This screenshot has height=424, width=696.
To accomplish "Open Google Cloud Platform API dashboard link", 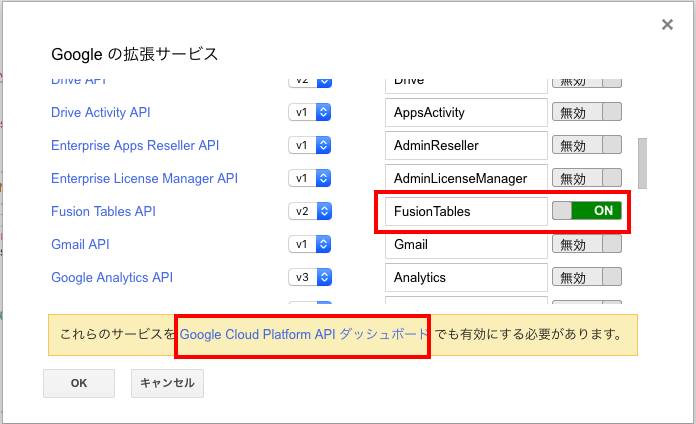I will pyautogui.click(x=304, y=334).
